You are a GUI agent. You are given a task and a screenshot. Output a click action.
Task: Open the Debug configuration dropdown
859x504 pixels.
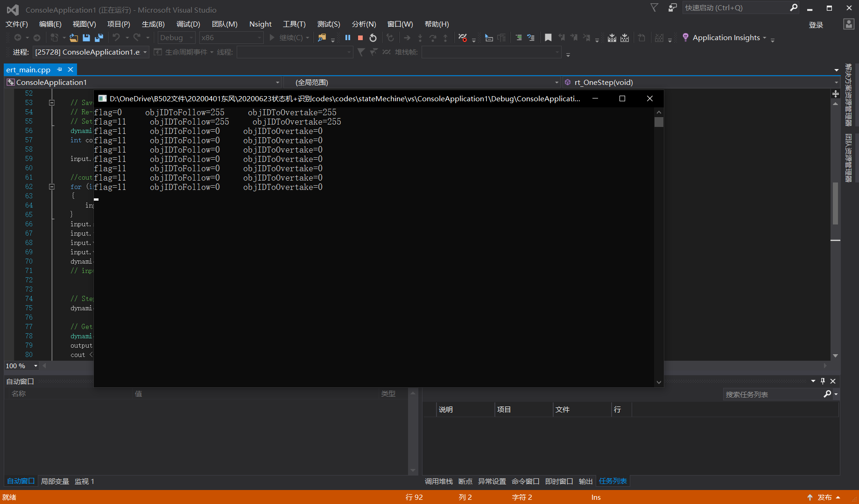(x=176, y=38)
